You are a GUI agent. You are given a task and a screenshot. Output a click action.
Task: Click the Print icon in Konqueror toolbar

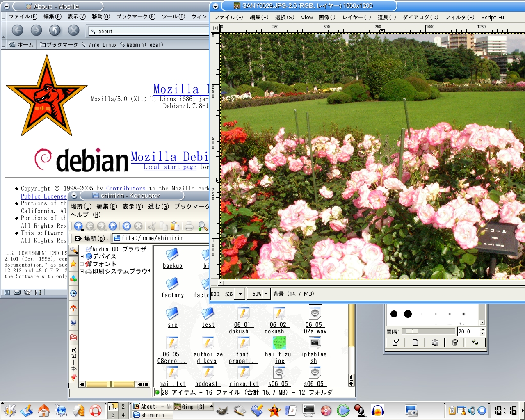tap(189, 226)
